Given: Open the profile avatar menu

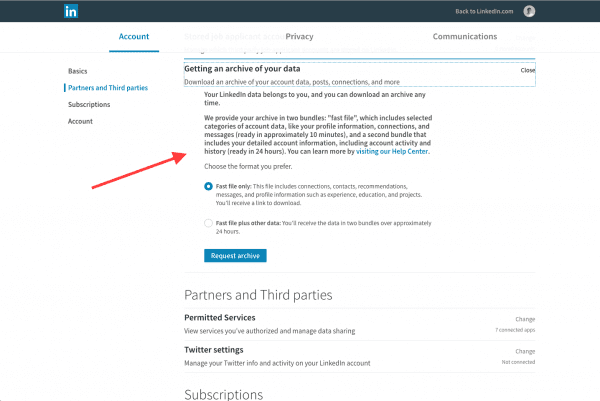Looking at the screenshot, I should click(x=529, y=11).
